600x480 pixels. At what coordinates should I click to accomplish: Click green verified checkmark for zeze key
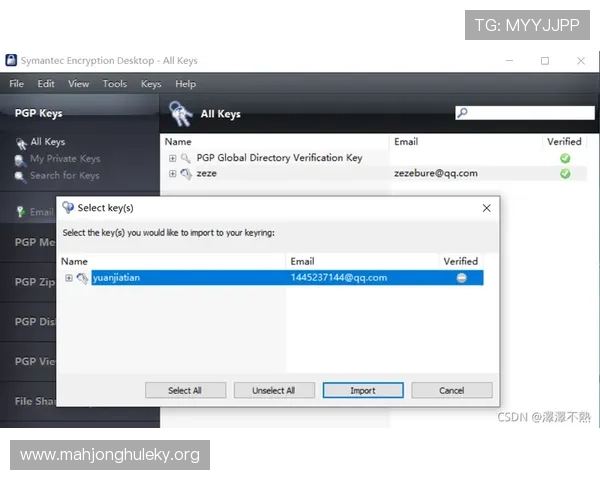click(565, 174)
